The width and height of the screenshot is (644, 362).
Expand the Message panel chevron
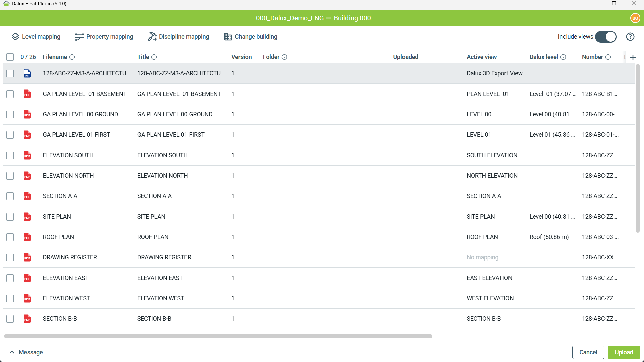coord(12,352)
